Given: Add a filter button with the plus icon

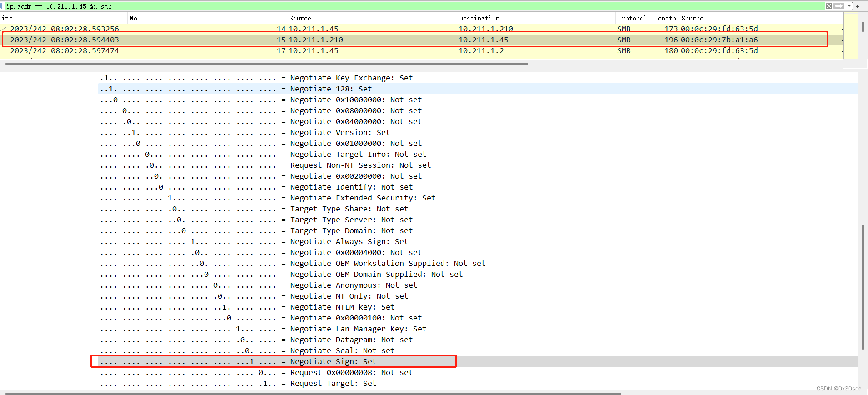Looking at the screenshot, I should pos(858,6).
